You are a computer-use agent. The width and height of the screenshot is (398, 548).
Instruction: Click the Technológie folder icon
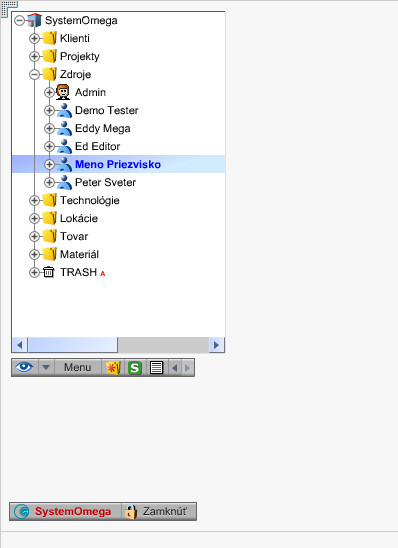point(49,200)
